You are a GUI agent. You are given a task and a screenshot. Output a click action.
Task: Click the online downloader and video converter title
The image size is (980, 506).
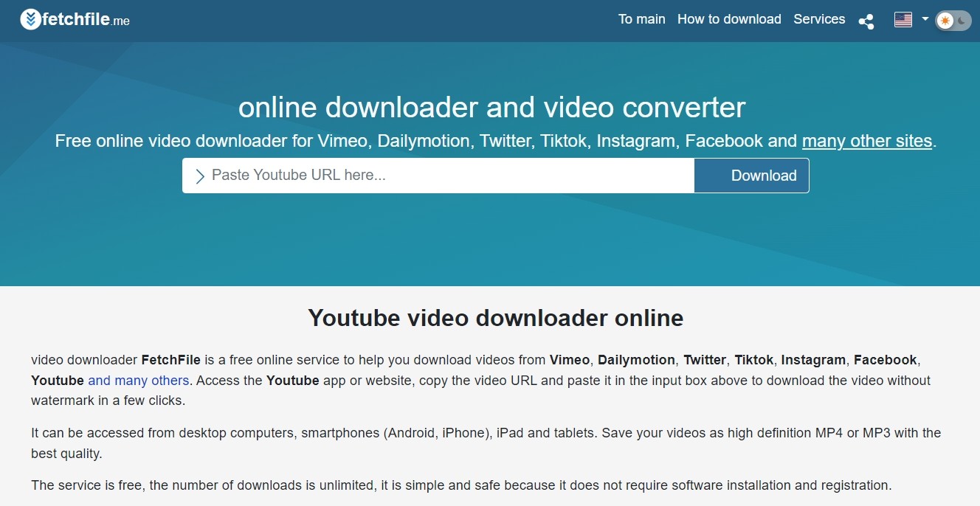coord(492,108)
